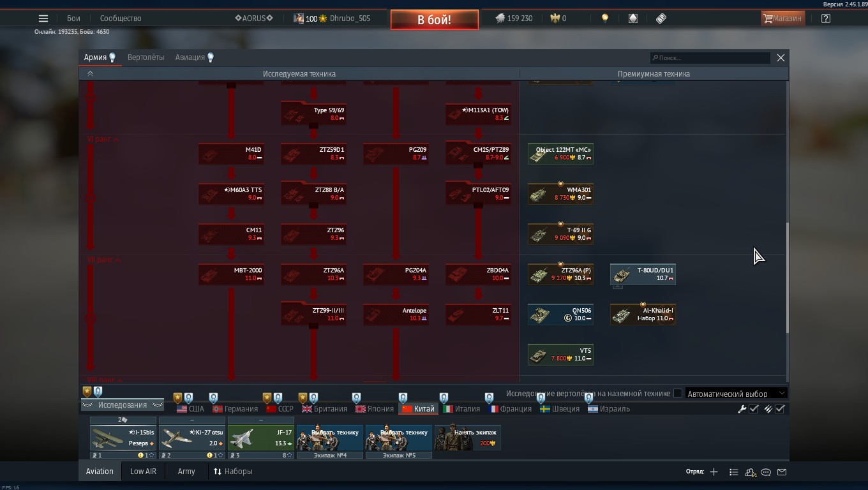The width and height of the screenshot is (868, 490).
Task: Select the PGZ09 anti-air vehicle
Action: click(396, 154)
